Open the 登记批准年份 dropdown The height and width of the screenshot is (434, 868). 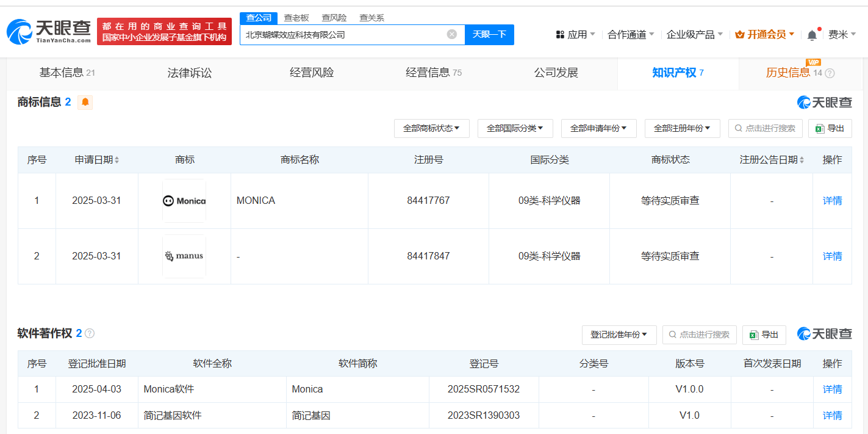click(x=619, y=335)
